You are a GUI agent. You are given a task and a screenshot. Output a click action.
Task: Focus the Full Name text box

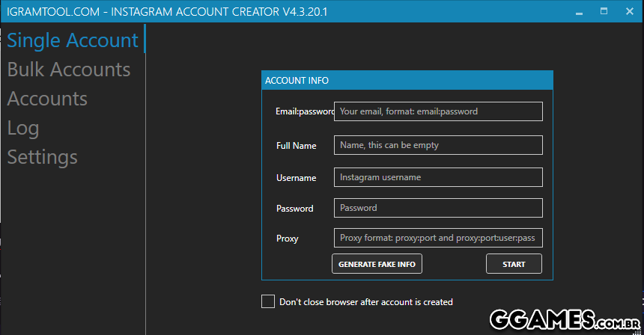[438, 145]
